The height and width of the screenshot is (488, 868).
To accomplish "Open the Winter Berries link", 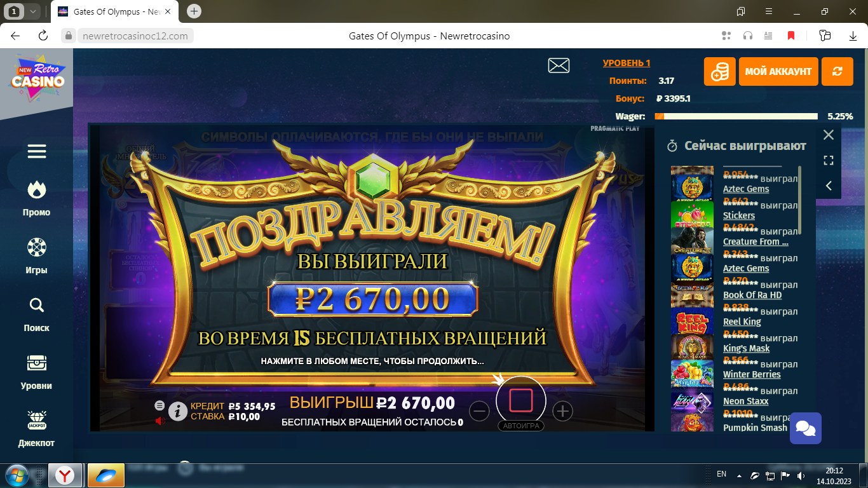I will 752,374.
